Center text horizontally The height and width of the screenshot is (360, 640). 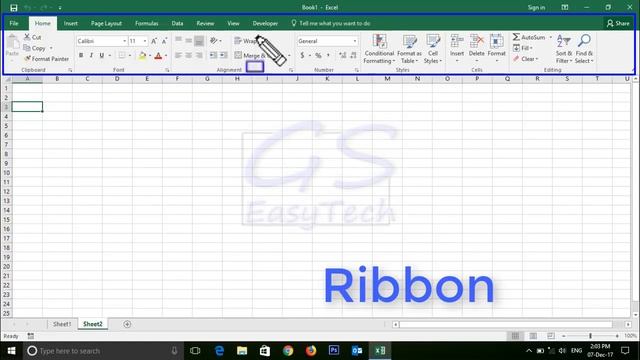pos(189,55)
